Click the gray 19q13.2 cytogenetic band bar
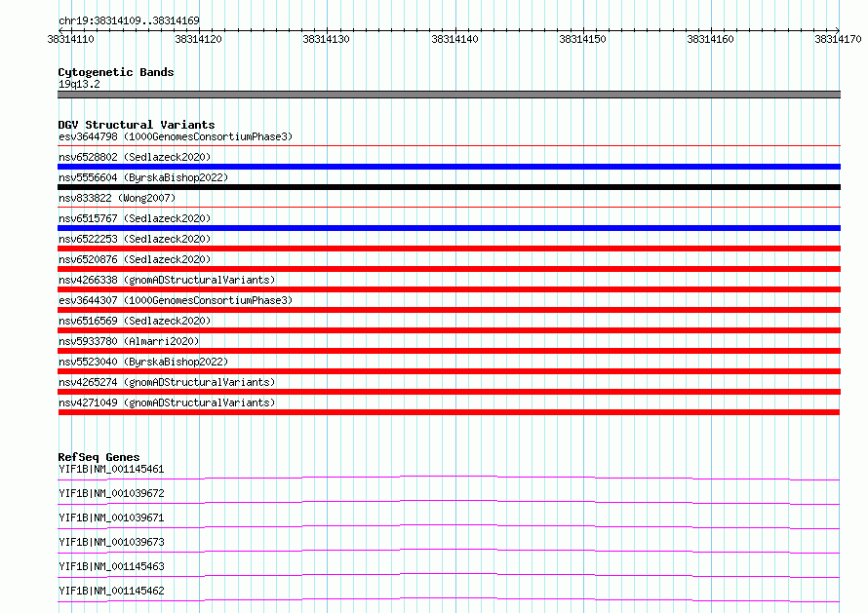Image resolution: width=868 pixels, height=613 pixels. tap(449, 95)
